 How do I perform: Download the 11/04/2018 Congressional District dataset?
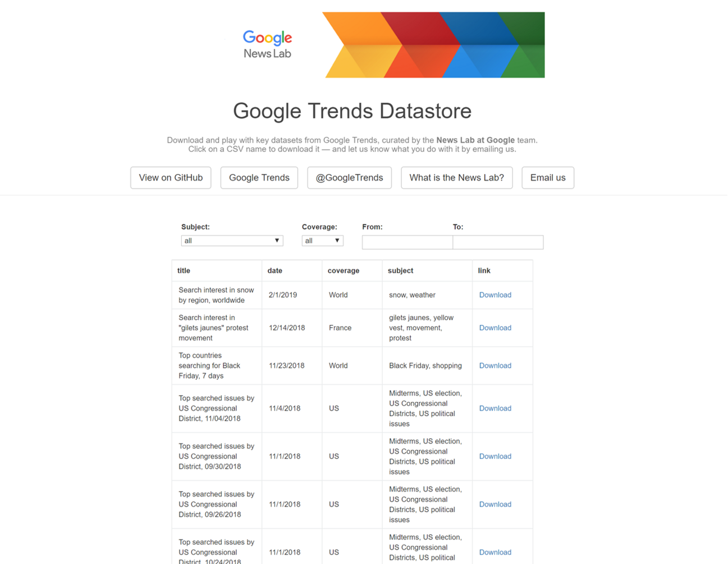click(x=495, y=409)
